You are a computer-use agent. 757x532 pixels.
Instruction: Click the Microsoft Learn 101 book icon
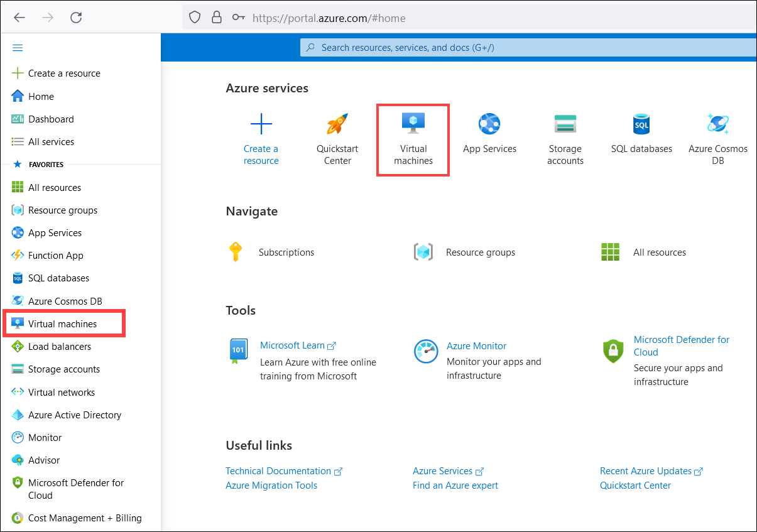[238, 351]
